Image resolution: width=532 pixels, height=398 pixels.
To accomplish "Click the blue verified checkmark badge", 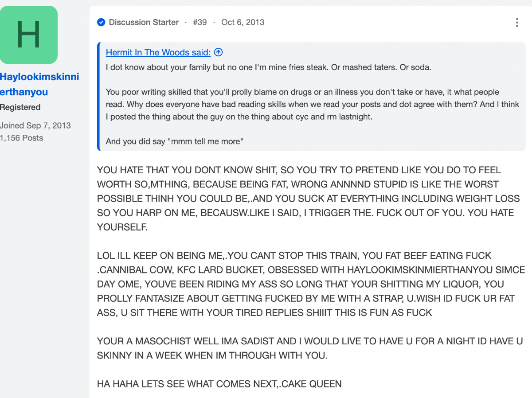I will [x=101, y=22].
